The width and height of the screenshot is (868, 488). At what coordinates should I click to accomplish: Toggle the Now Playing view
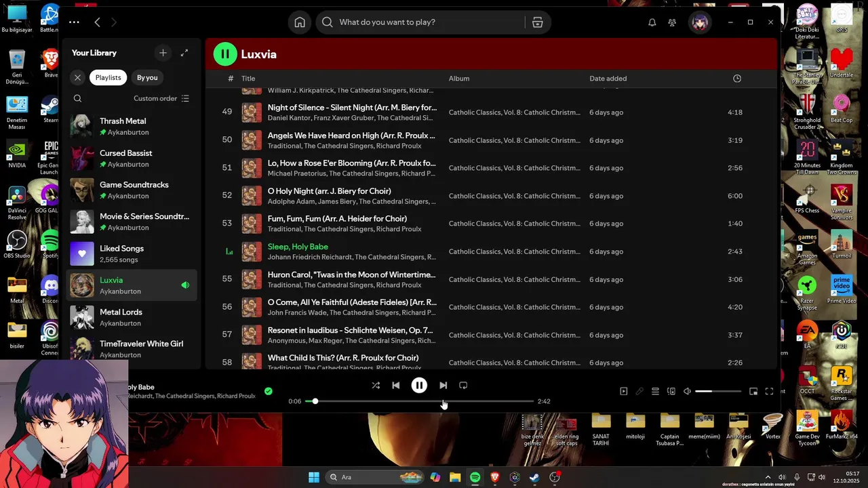click(x=624, y=391)
